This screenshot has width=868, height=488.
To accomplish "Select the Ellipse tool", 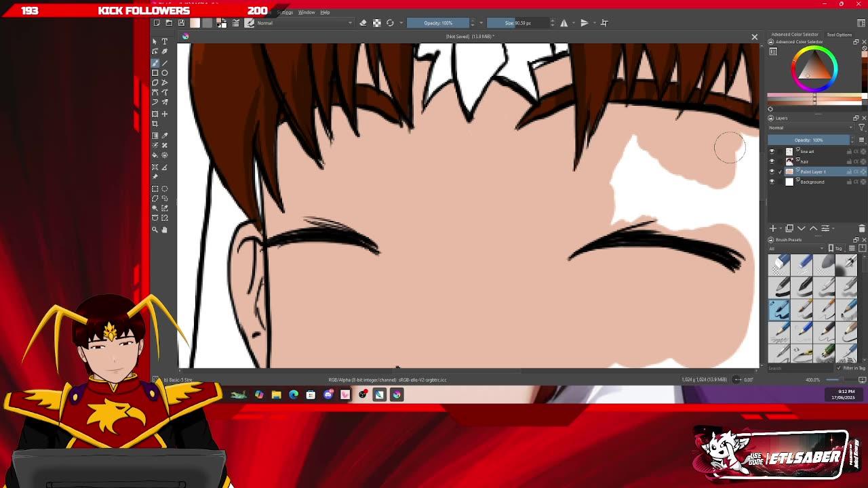I will (x=165, y=73).
